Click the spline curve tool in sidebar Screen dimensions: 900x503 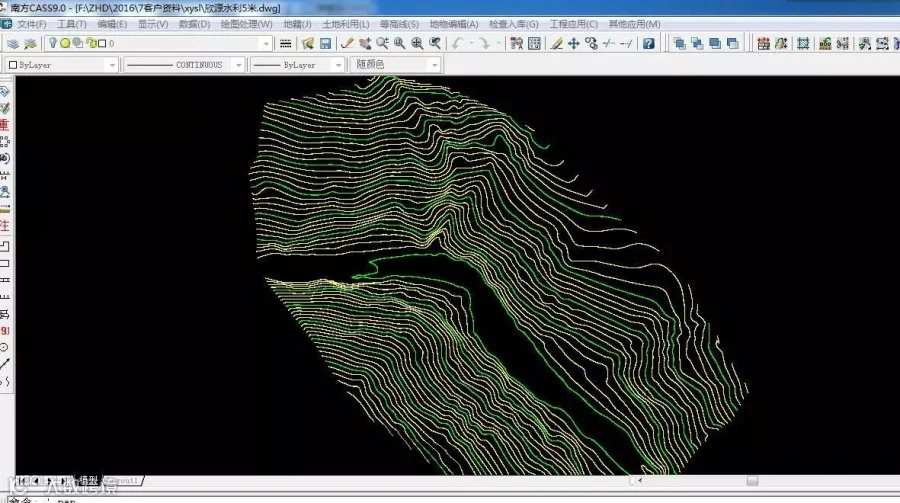[5, 381]
